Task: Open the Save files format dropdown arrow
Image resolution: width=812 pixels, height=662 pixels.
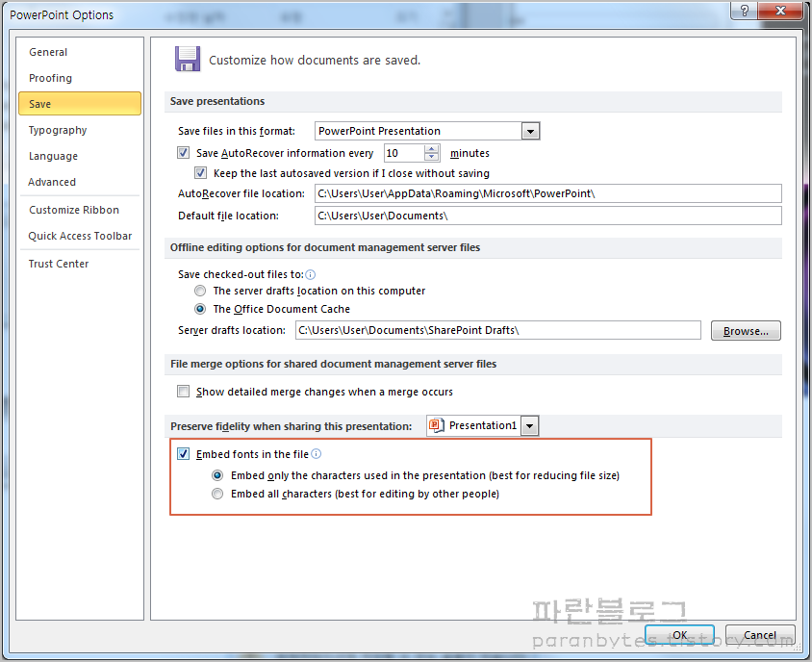Action: (x=530, y=131)
